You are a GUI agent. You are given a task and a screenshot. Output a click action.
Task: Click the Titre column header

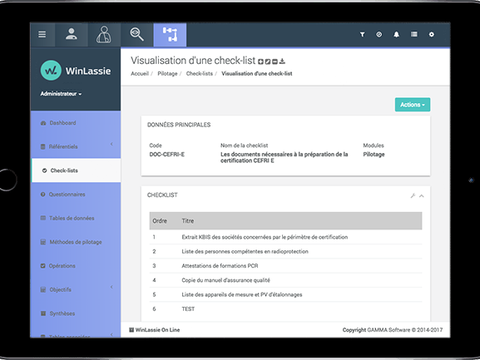[188, 221]
